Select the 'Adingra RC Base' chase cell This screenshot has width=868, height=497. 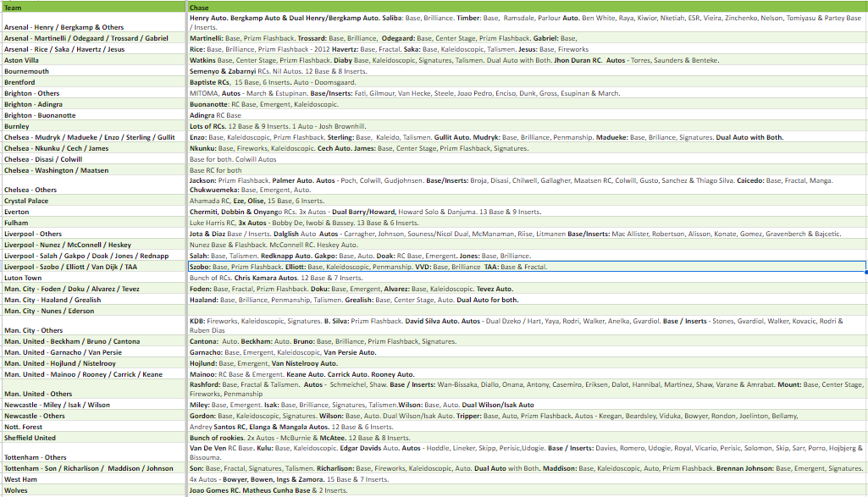[x=525, y=115]
